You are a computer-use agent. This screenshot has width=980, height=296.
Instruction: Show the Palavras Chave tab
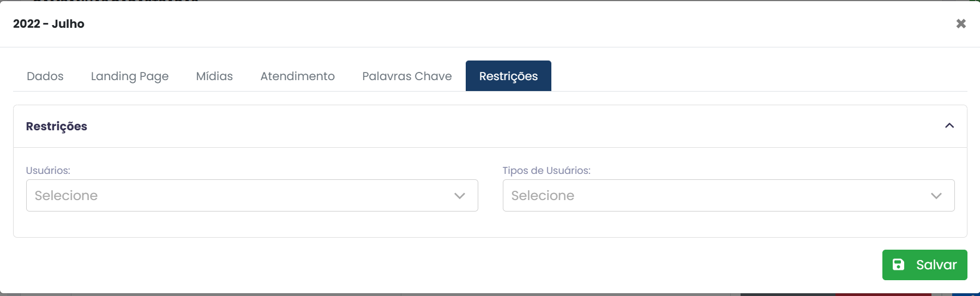tap(407, 76)
